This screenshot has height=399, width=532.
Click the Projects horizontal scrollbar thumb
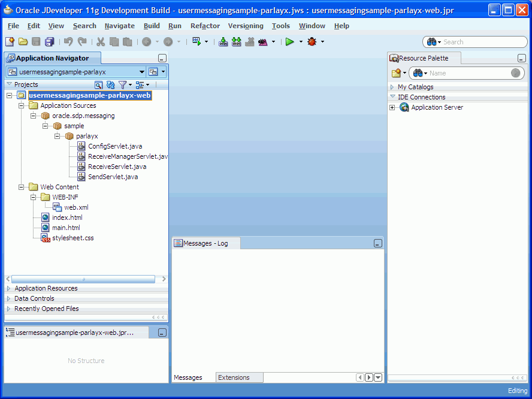tap(83, 279)
